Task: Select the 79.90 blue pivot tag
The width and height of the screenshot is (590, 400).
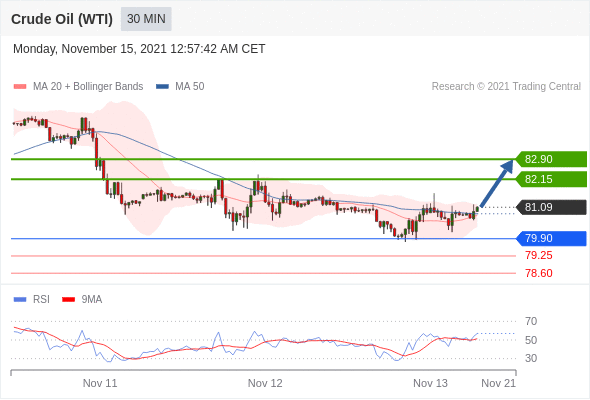Action: pyautogui.click(x=551, y=238)
